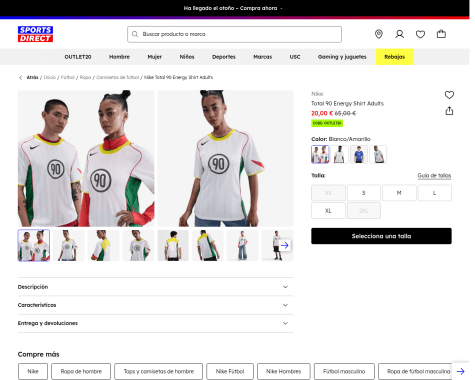This screenshot has height=380, width=475.
Task: Select sixth gallery thumbnail
Action: pos(208,245)
